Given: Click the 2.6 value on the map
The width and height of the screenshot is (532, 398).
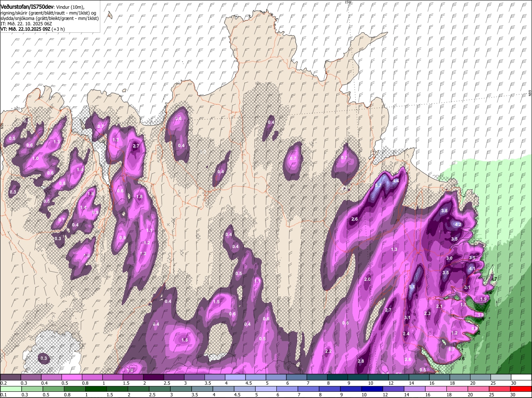Looking at the screenshot, I should pyautogui.click(x=355, y=219).
